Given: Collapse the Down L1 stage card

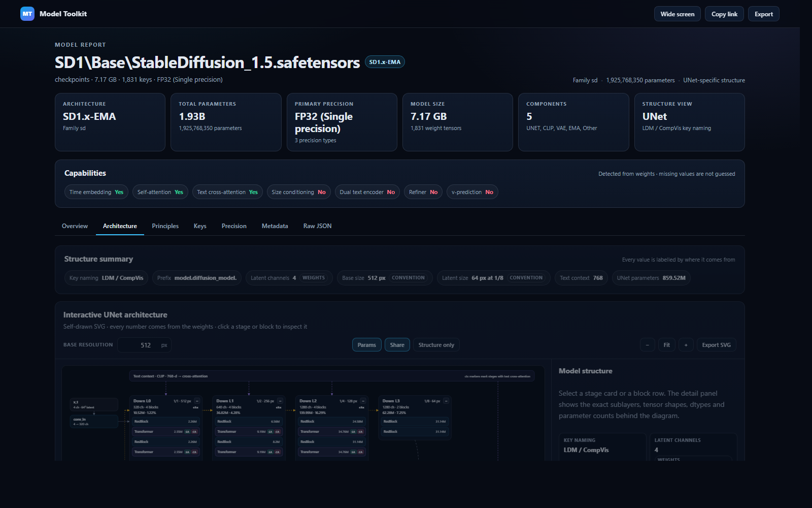Looking at the screenshot, I should tap(280, 401).
